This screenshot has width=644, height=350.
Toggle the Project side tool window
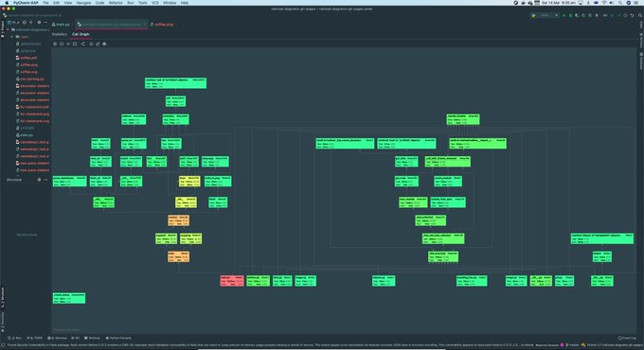coord(3,28)
